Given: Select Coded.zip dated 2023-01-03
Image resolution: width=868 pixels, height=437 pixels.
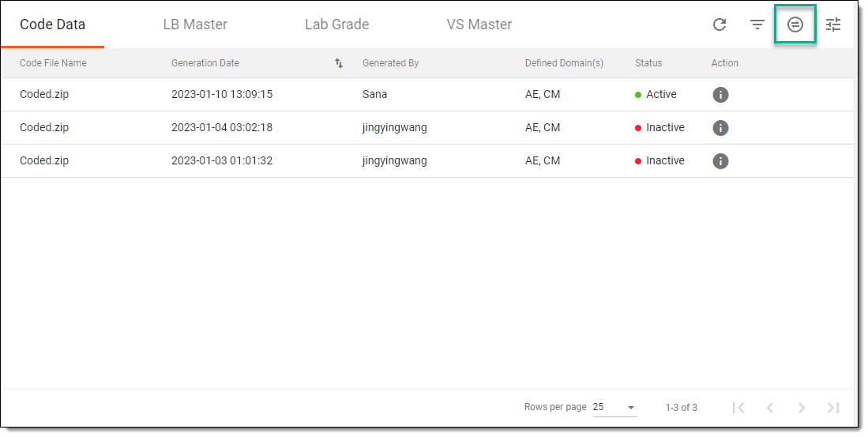Looking at the screenshot, I should [44, 160].
